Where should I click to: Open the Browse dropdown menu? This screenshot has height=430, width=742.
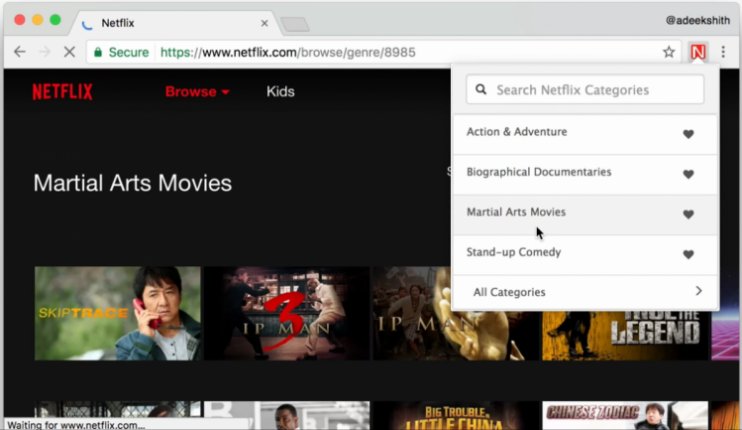(197, 91)
